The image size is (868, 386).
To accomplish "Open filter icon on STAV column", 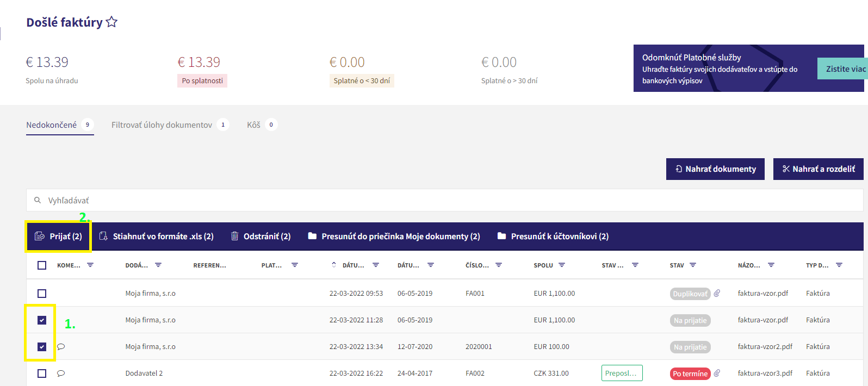I will (693, 265).
